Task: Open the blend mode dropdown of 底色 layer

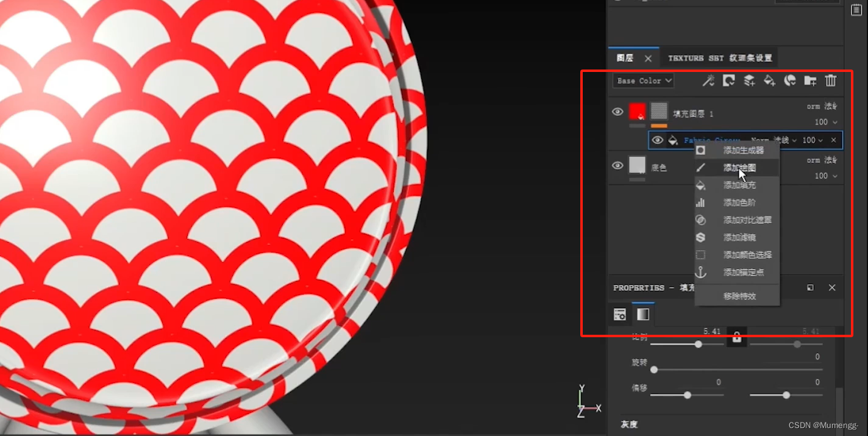Action: [x=822, y=160]
